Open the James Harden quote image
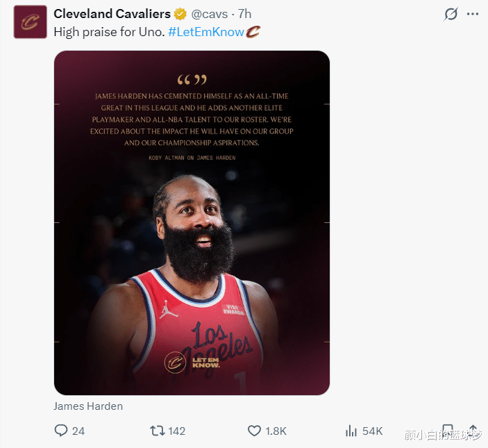 (192, 223)
